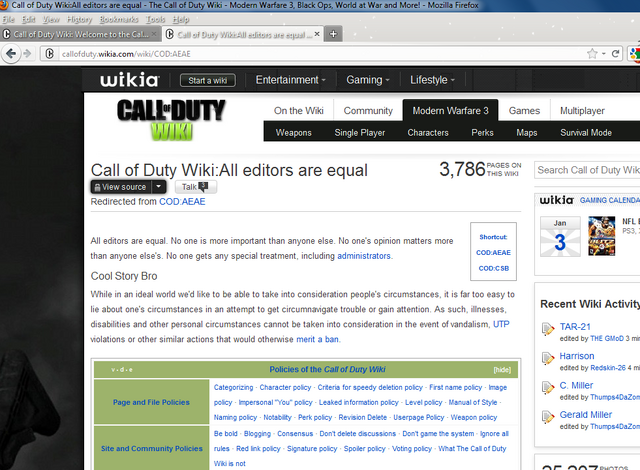The width and height of the screenshot is (640, 470).
Task: Click the Firefox address bar URL field
Action: click(x=322, y=54)
